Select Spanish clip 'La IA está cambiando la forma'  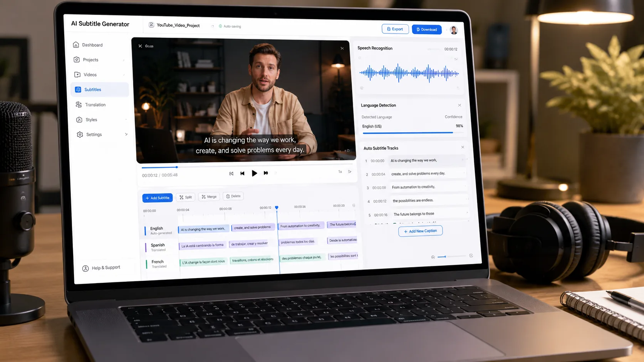point(202,245)
